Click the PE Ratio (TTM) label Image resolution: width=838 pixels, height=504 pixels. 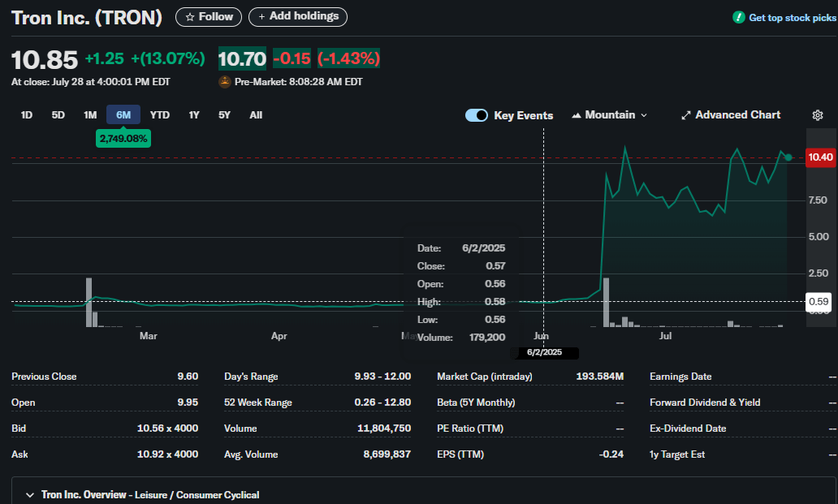[470, 429]
